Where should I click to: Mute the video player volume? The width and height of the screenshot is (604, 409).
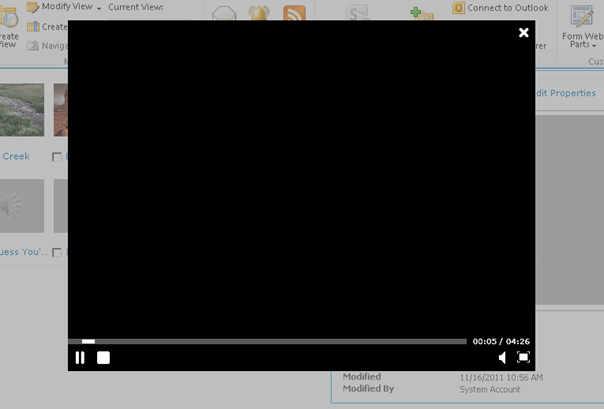click(x=502, y=358)
